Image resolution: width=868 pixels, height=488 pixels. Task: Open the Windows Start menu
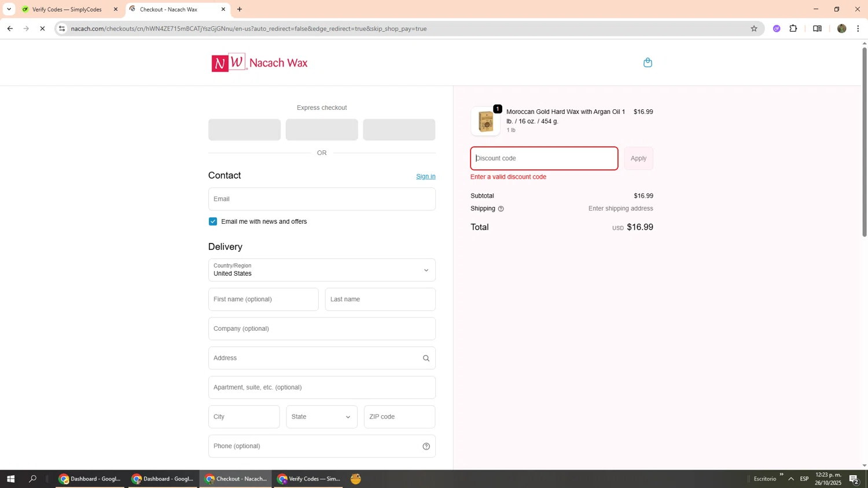10,479
